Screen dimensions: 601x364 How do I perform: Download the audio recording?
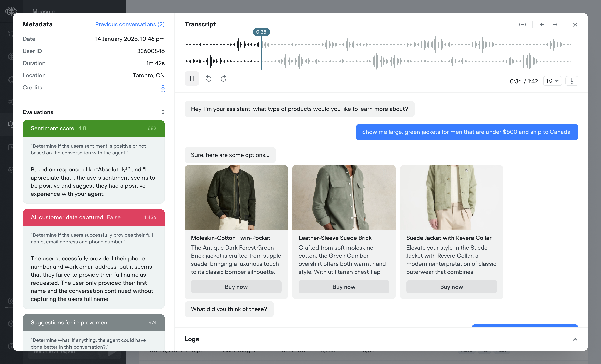point(572,81)
